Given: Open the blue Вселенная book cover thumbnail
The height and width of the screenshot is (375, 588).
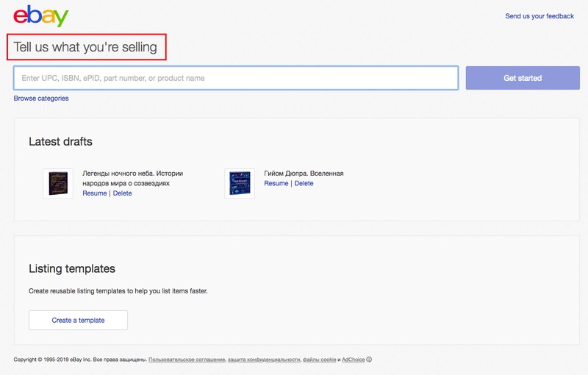Looking at the screenshot, I should pos(240,183).
